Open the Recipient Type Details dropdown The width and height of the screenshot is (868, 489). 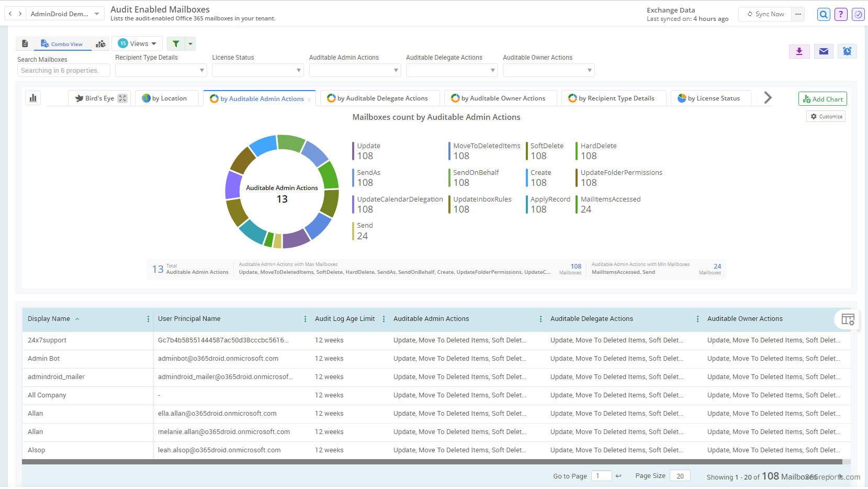click(x=161, y=70)
